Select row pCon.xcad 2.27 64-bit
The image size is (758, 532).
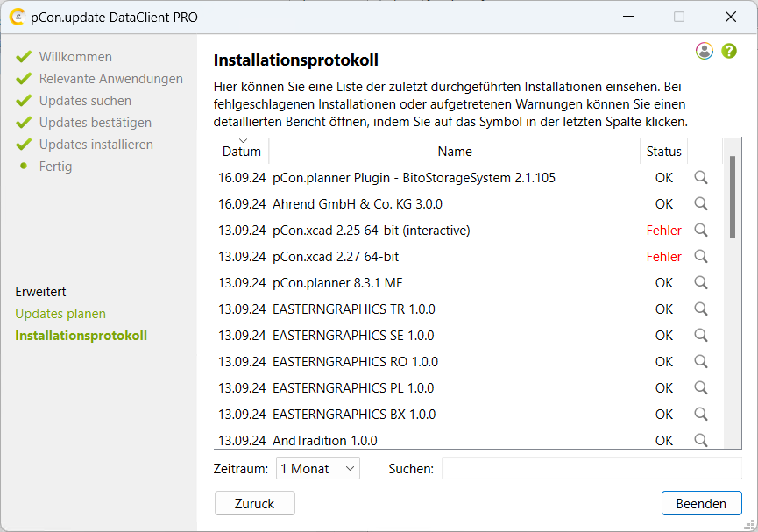(x=469, y=256)
